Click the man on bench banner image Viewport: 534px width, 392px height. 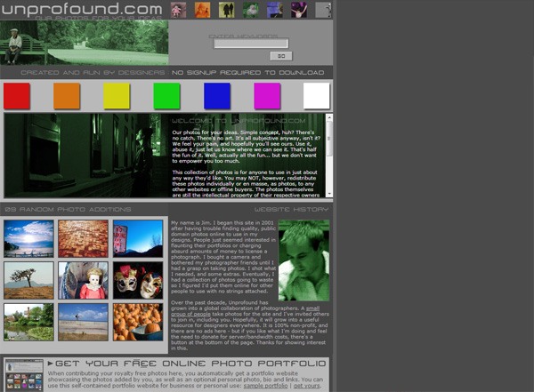point(85,43)
